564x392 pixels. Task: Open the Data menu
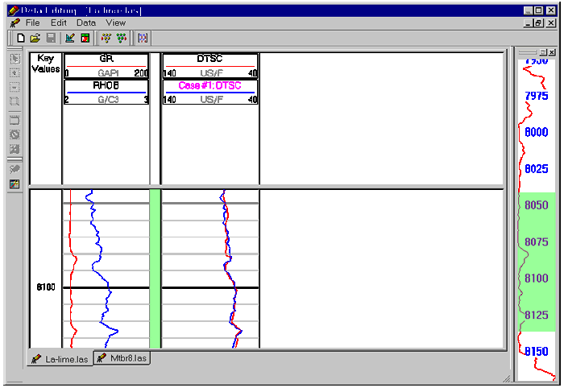[86, 23]
